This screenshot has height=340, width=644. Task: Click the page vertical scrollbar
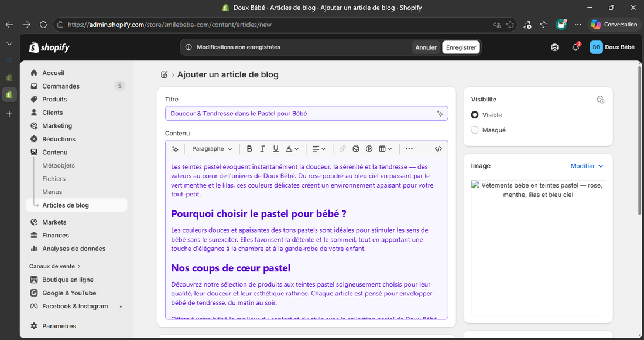click(x=639, y=140)
